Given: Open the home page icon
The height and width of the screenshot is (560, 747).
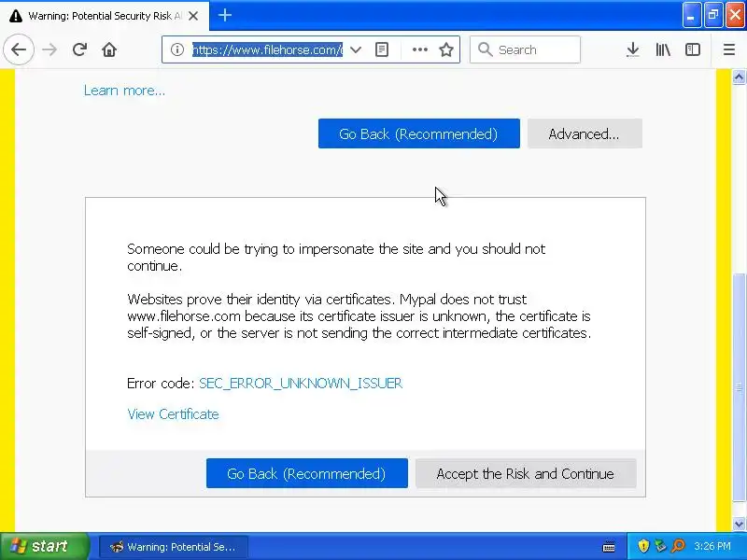Looking at the screenshot, I should tap(109, 49).
